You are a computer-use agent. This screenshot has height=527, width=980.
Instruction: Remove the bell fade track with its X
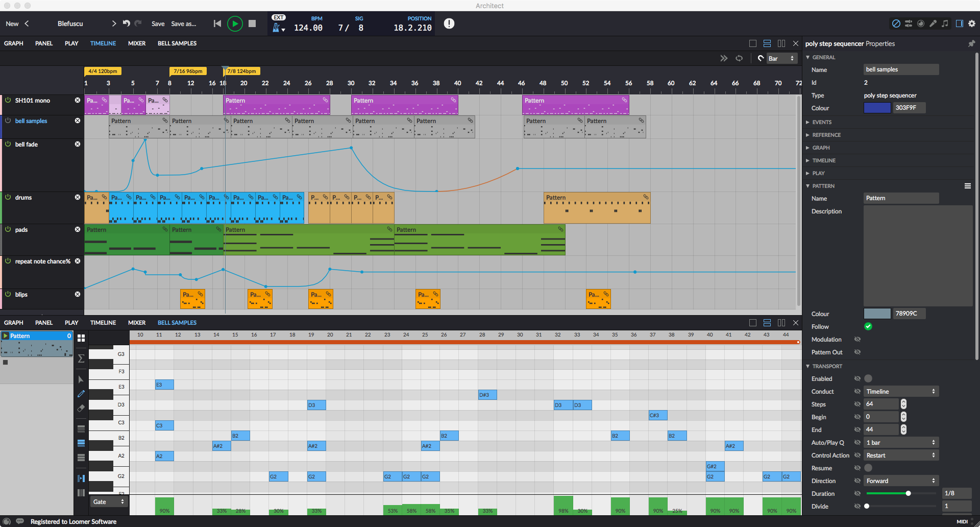[x=78, y=144]
